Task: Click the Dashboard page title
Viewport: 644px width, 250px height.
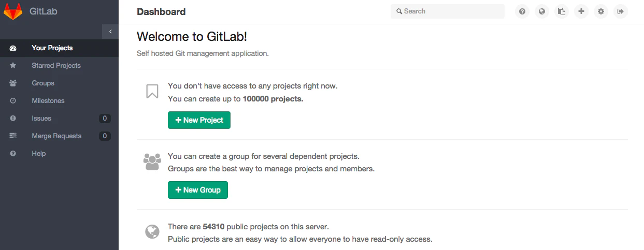Action: point(161,12)
